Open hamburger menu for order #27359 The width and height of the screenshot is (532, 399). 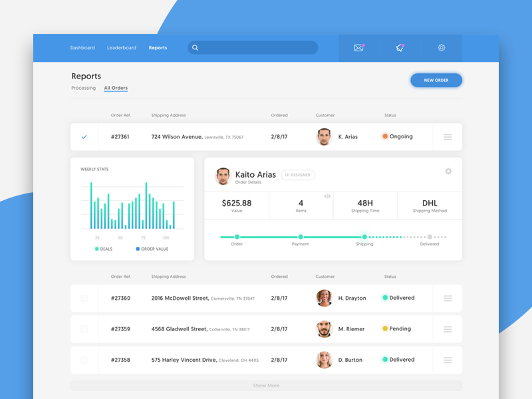coord(448,329)
